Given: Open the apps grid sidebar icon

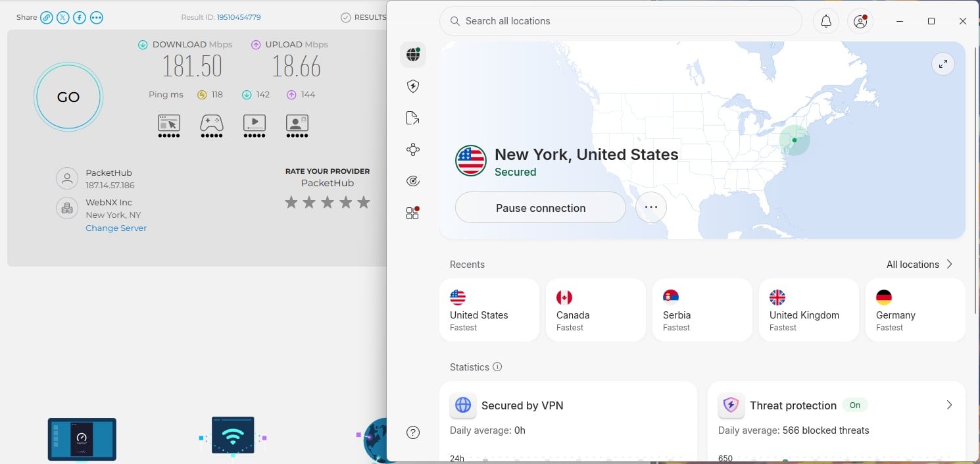Looking at the screenshot, I should click(x=413, y=213).
